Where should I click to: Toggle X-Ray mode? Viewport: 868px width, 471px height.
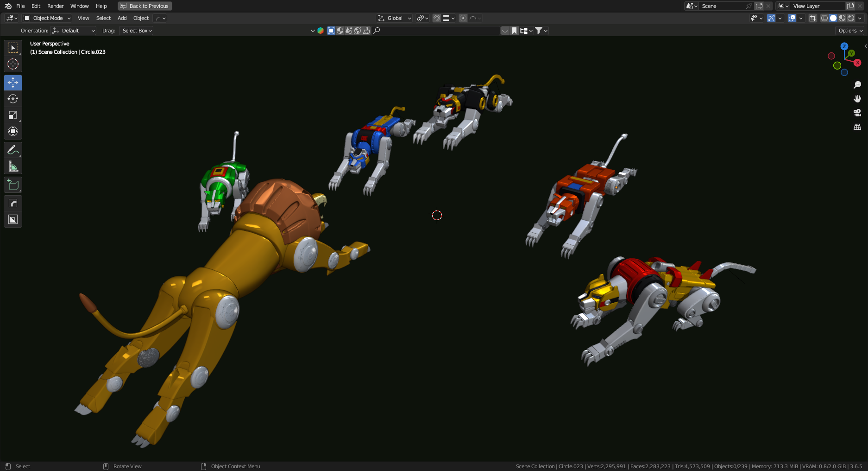(x=813, y=18)
